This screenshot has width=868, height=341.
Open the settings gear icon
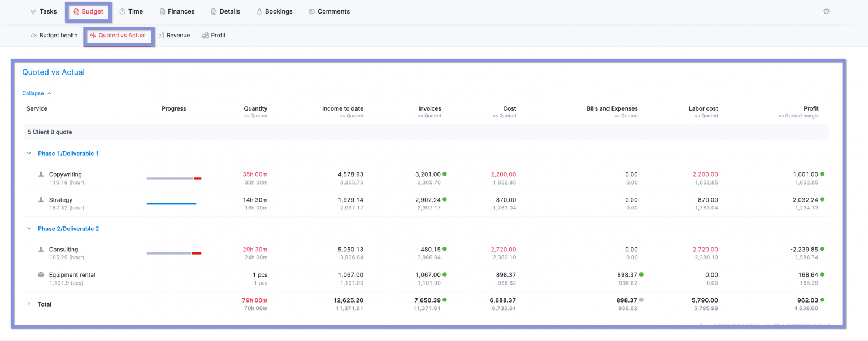point(826,11)
